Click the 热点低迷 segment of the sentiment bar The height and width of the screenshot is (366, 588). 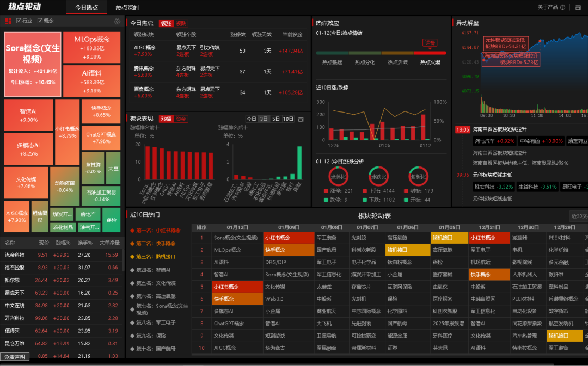[x=332, y=53]
